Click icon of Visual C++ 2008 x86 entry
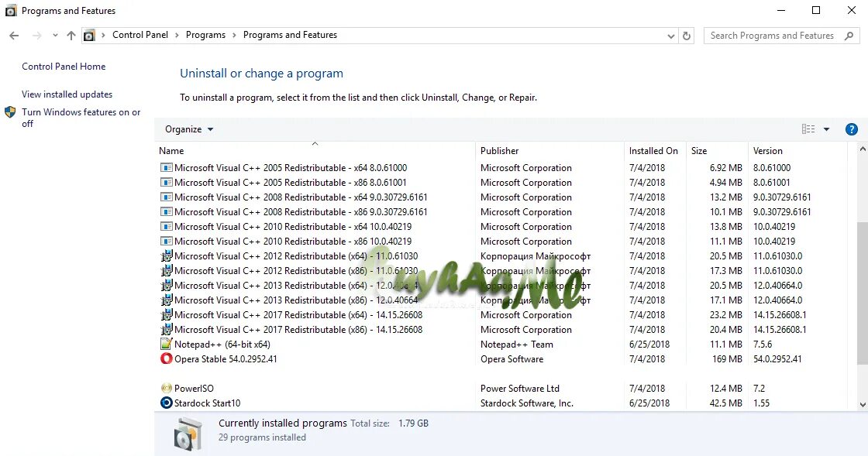Viewport: 868px width, 456px height. click(x=166, y=211)
